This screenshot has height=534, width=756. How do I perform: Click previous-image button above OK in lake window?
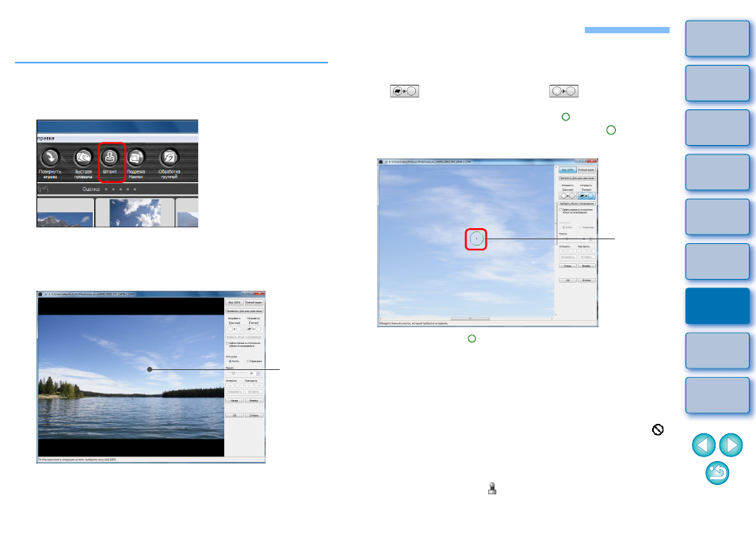click(235, 401)
